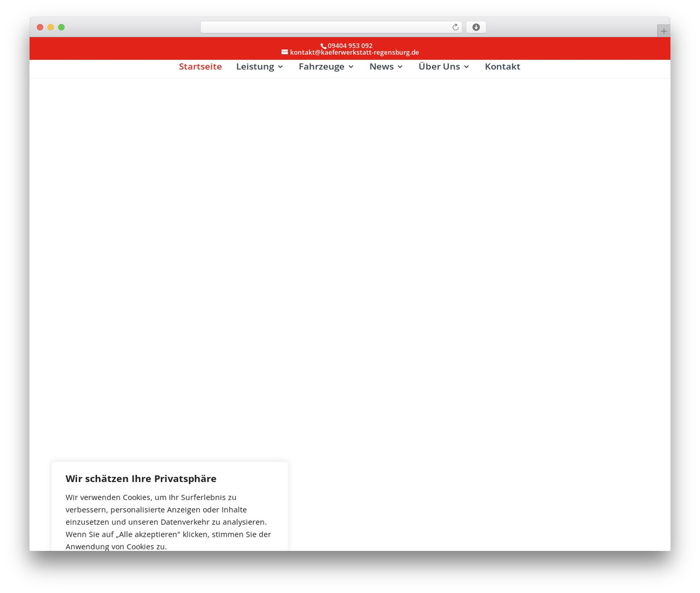The height and width of the screenshot is (593, 700).
Task: Click the reload page icon in address bar
Action: 455,27
